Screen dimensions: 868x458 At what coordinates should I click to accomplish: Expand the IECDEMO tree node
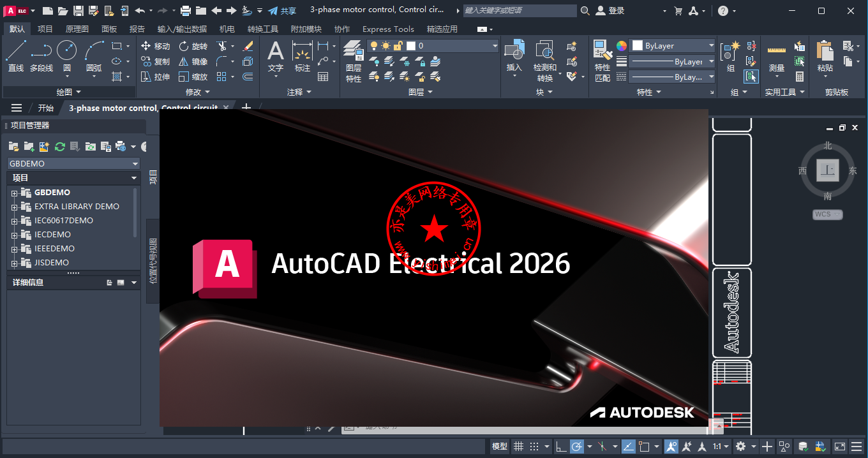(x=14, y=235)
